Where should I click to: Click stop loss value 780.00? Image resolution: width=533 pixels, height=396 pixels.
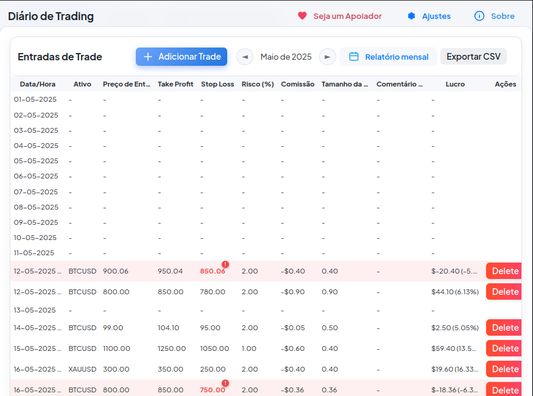coord(212,292)
